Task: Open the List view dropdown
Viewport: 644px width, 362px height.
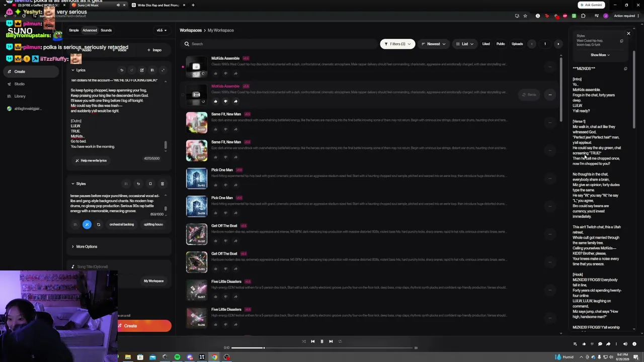Action: click(464, 44)
